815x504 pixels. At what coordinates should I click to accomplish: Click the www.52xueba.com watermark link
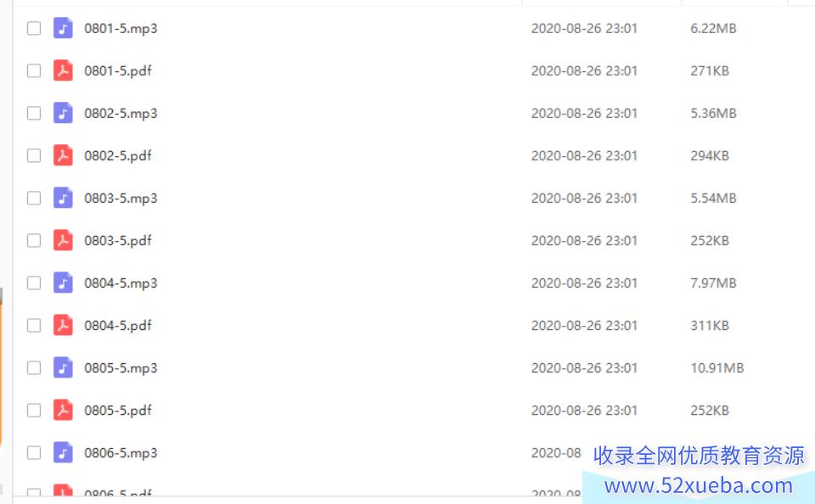[x=698, y=486]
